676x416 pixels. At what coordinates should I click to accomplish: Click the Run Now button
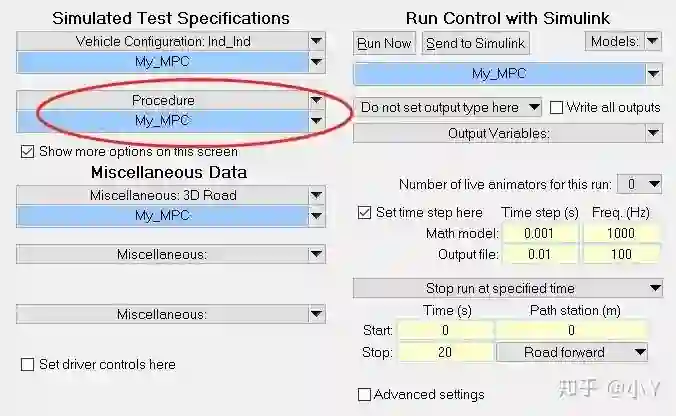[x=384, y=43]
